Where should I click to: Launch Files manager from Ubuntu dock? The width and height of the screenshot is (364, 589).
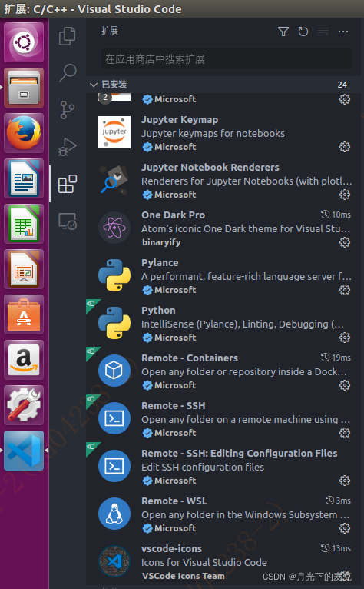coord(24,88)
